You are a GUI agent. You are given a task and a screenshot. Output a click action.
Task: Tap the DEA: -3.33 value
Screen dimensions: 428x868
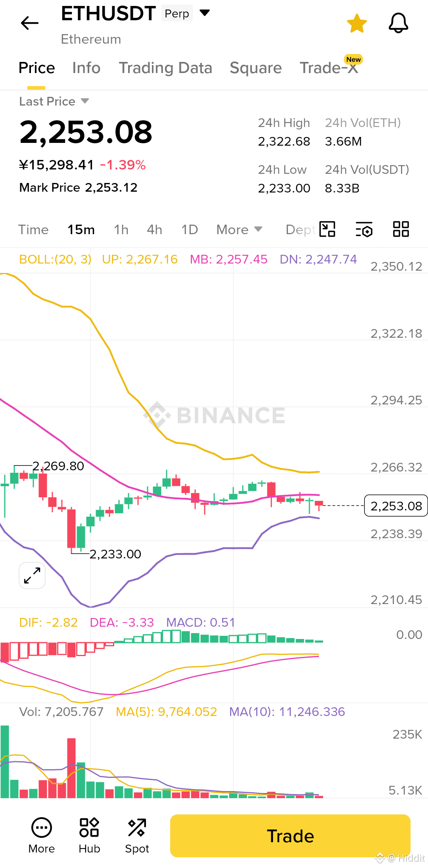[122, 622]
